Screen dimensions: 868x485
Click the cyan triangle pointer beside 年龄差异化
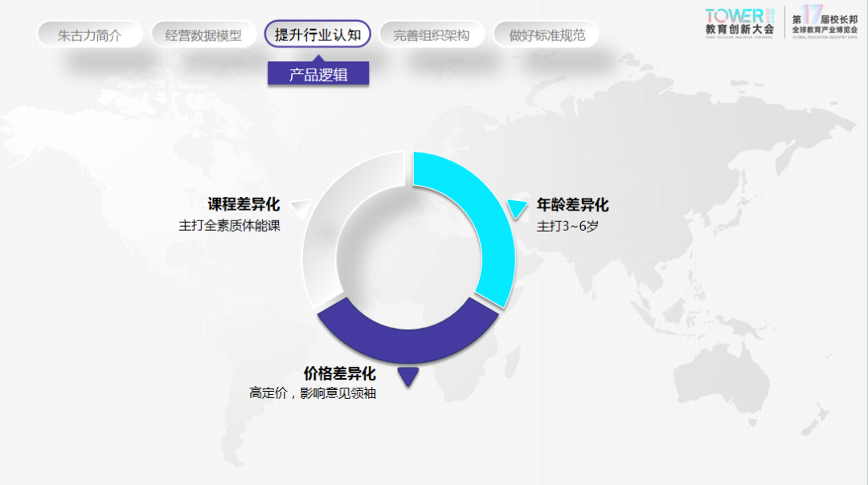517,208
